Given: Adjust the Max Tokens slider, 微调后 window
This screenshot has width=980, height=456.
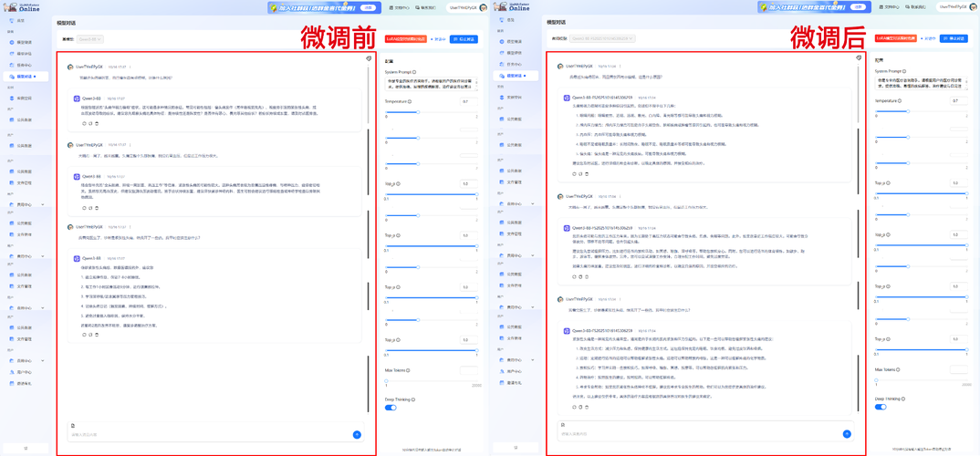Looking at the screenshot, I should pos(922,379).
